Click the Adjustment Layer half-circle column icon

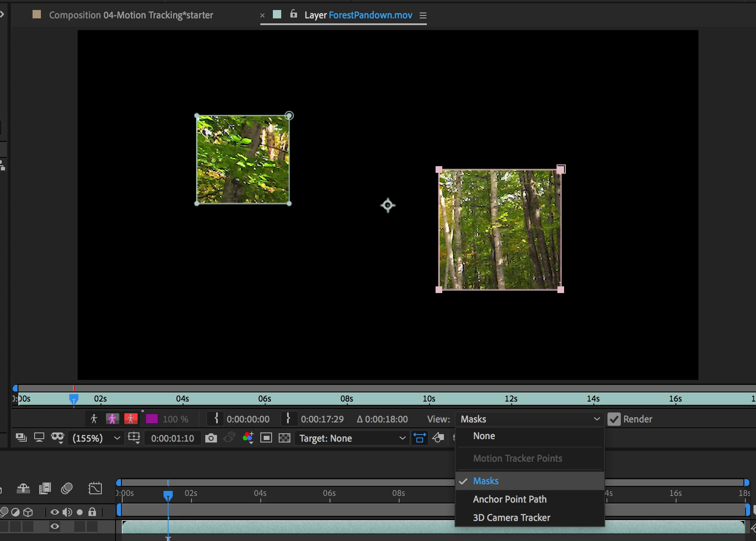coord(15,512)
